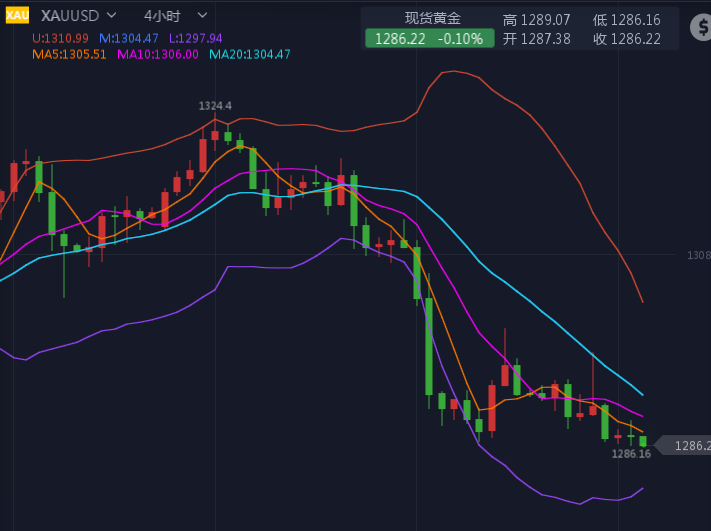Open the XAUUSD symbol dropdown
711x531 pixels.
pos(79,16)
